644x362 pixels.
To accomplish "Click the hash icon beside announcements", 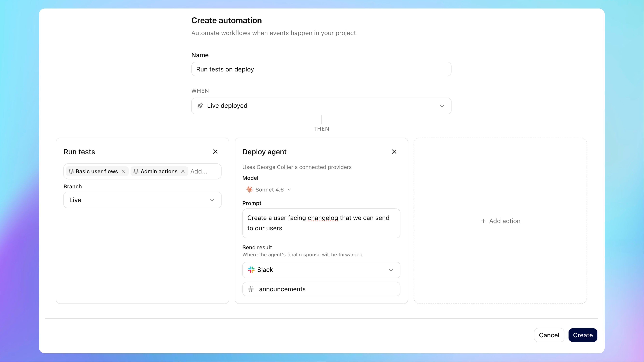I will click(251, 289).
